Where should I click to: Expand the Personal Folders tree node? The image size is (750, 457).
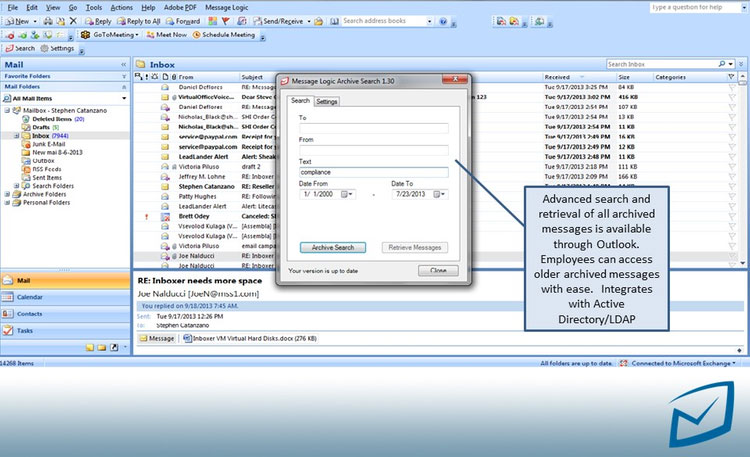tap(7, 202)
